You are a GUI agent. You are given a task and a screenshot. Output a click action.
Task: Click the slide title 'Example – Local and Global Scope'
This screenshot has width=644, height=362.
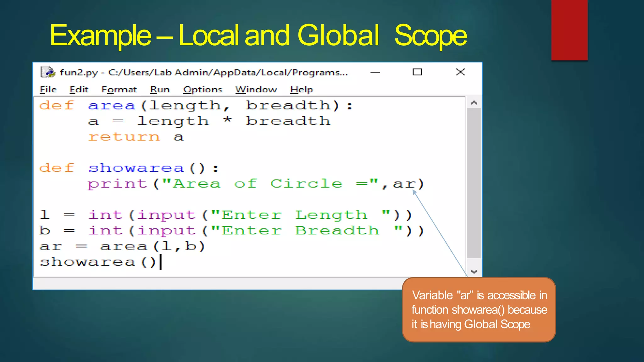tap(258, 36)
